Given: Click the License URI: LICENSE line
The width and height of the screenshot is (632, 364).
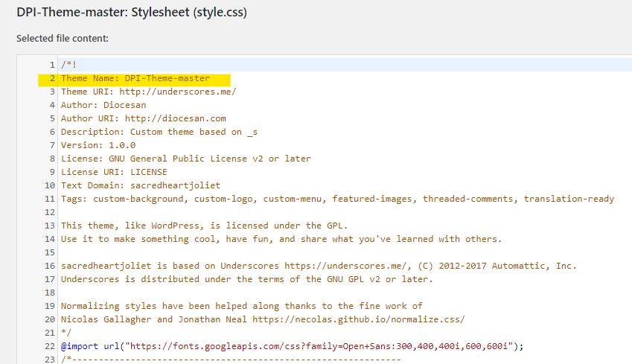Looking at the screenshot, I should click(114, 172).
